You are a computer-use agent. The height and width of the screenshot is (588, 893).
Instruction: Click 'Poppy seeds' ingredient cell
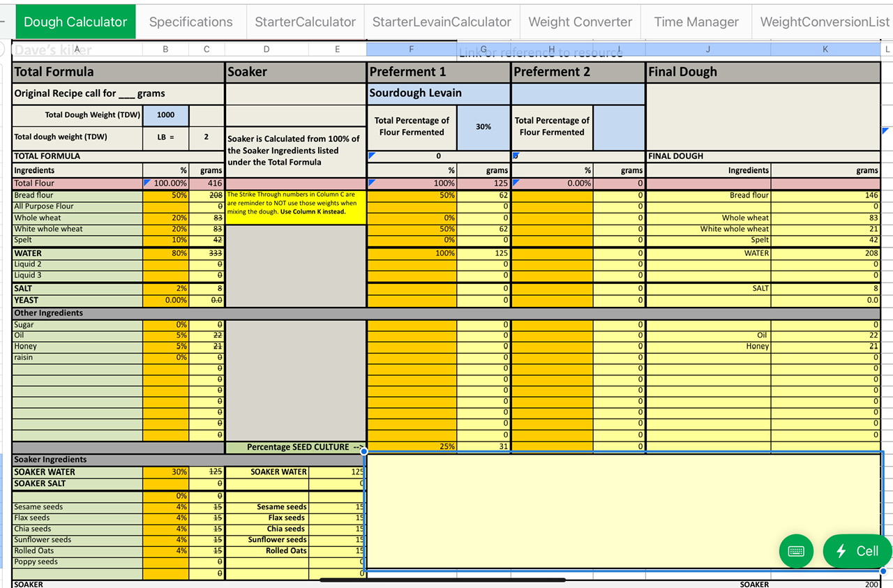point(77,561)
